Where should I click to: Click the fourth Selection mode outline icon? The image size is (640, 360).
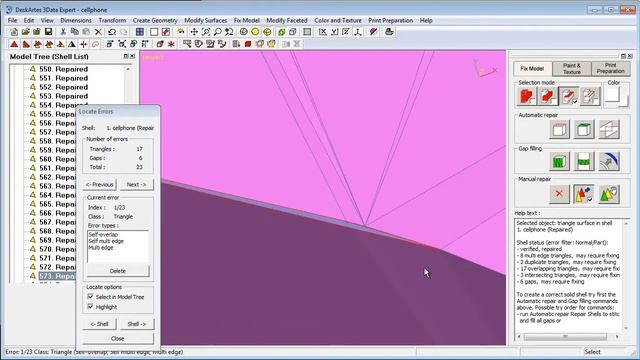coord(590,96)
